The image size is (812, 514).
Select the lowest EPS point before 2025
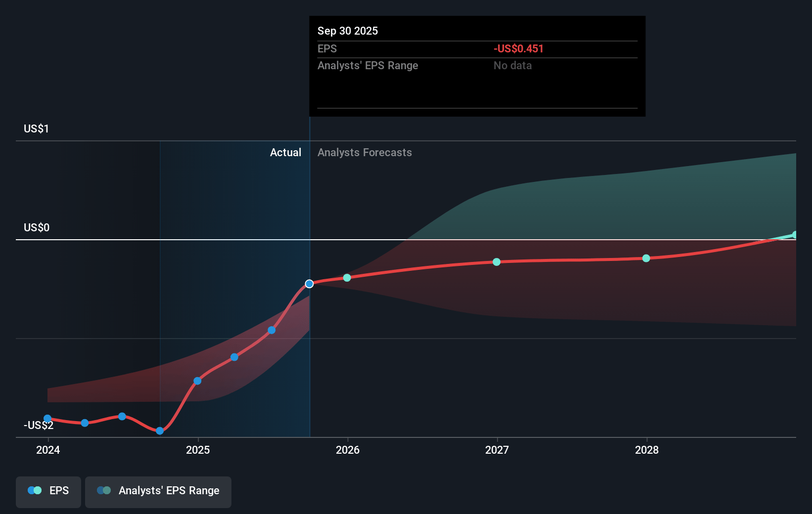click(x=160, y=431)
